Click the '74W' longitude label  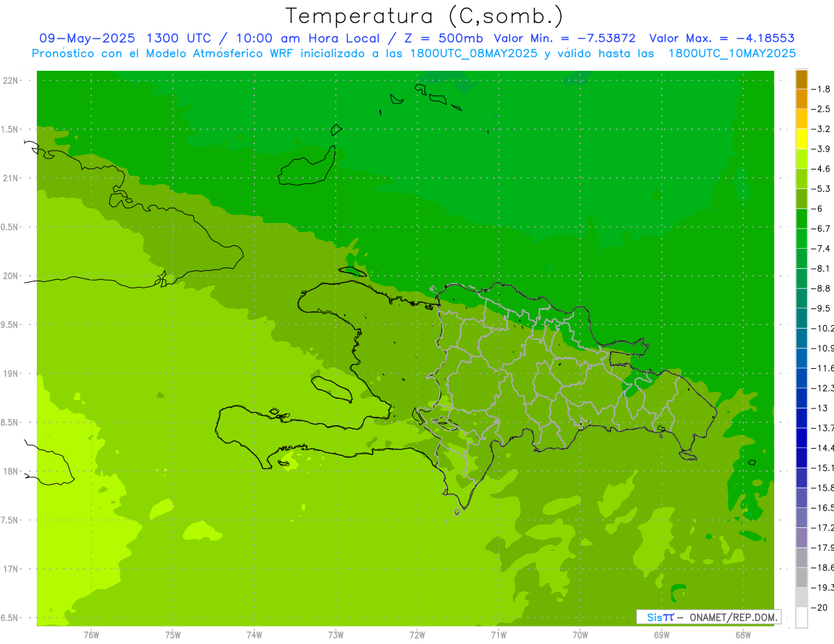(x=254, y=635)
